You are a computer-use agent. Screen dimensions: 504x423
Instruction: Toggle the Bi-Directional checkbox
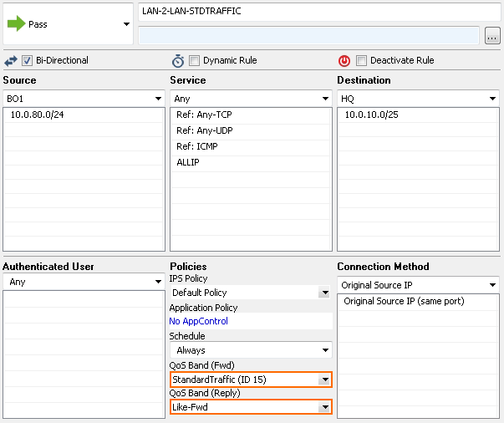point(27,60)
